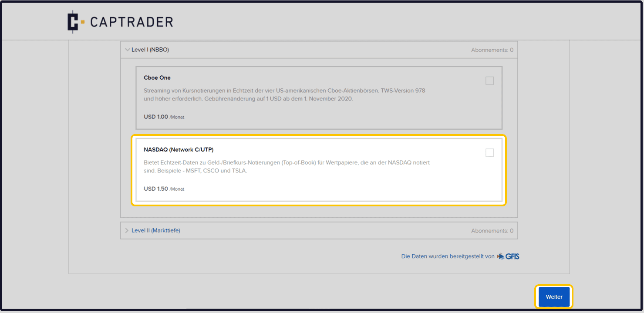This screenshot has height=313, width=644.
Task: Enable the NASDAQ (Network C/UTP) checkbox
Action: [490, 152]
